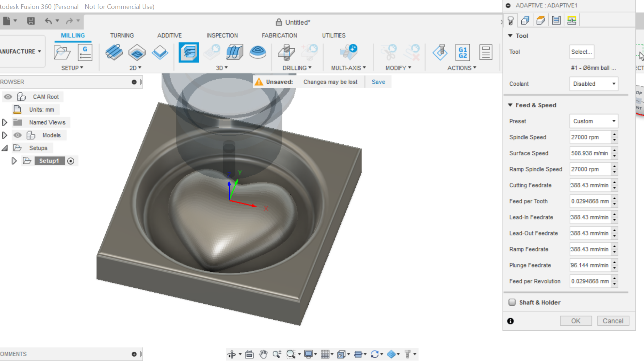
Task: Click the NC Program G icon
Action: click(85, 53)
